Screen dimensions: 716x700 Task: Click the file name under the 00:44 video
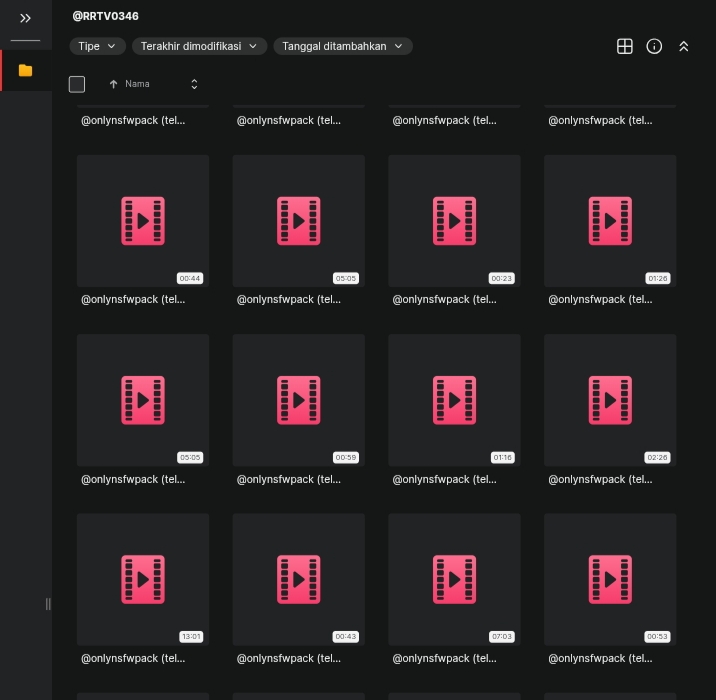pos(133,300)
